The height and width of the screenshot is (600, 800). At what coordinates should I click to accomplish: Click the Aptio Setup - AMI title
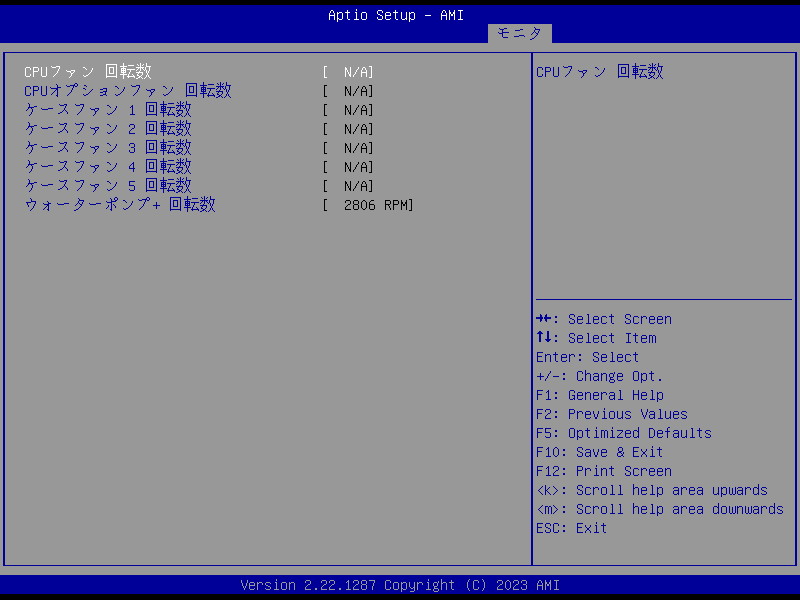[x=396, y=15]
